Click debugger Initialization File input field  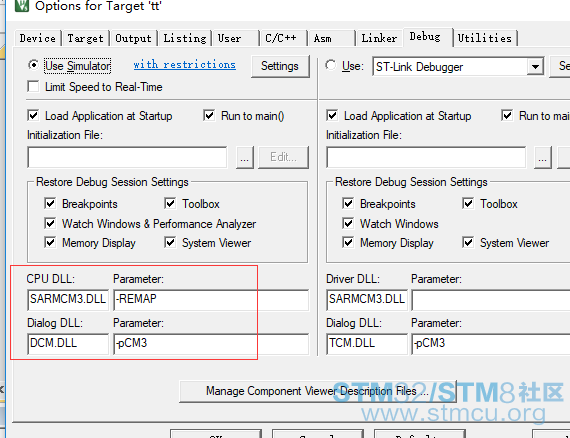[426, 157]
